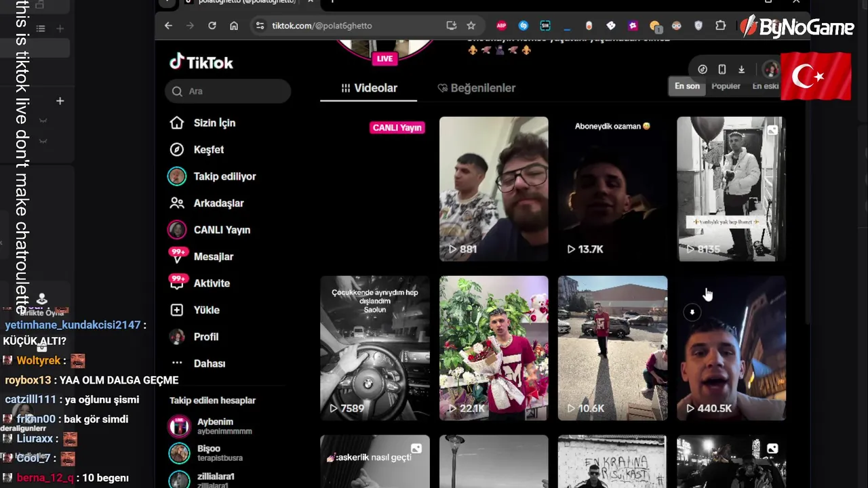Image resolution: width=868 pixels, height=488 pixels.
Task: Click the Arkadaşlar people icon
Action: click(x=177, y=203)
